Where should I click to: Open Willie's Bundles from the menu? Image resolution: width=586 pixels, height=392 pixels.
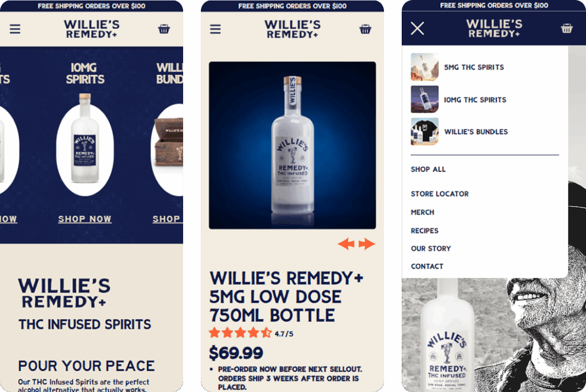tap(476, 132)
